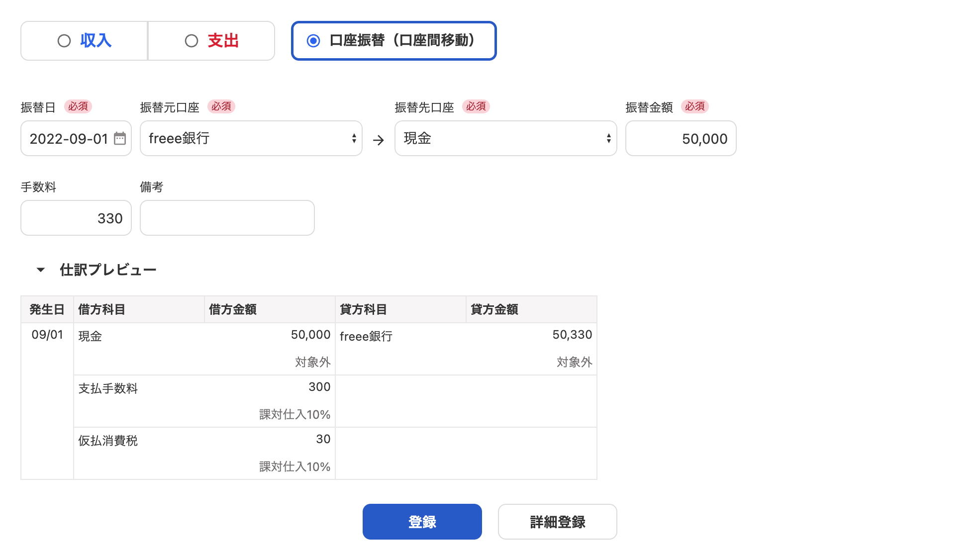The height and width of the screenshot is (559, 980).
Task: Click the empty 備考 text field
Action: [227, 218]
